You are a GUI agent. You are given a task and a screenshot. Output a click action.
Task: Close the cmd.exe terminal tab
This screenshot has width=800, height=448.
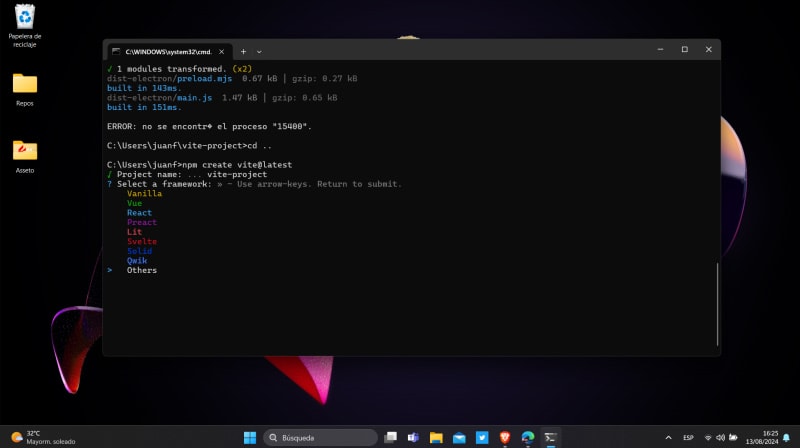click(x=221, y=52)
